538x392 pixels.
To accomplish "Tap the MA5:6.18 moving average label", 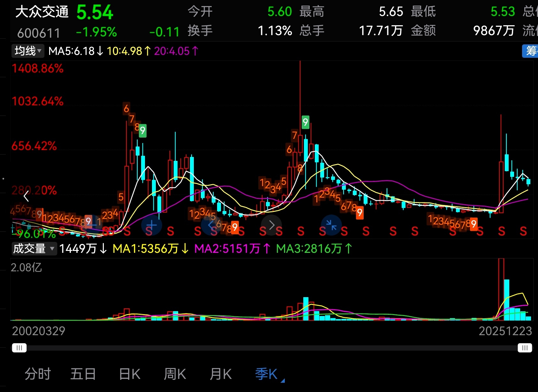I will (x=76, y=51).
